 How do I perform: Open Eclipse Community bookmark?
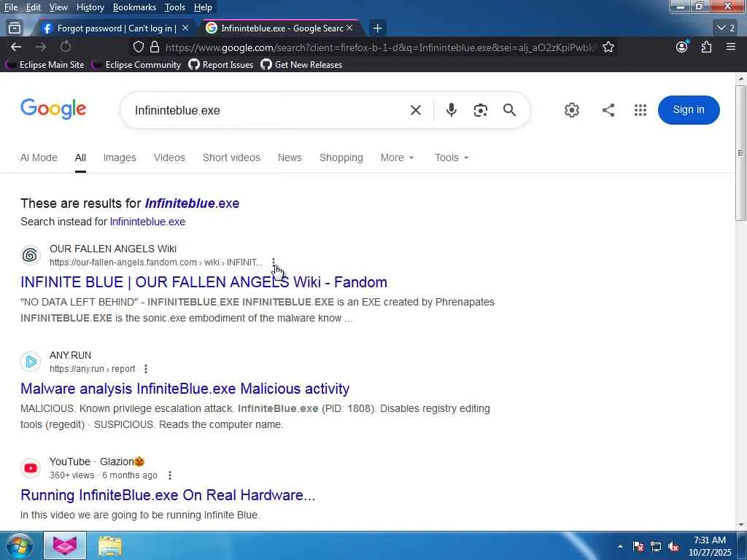(136, 65)
